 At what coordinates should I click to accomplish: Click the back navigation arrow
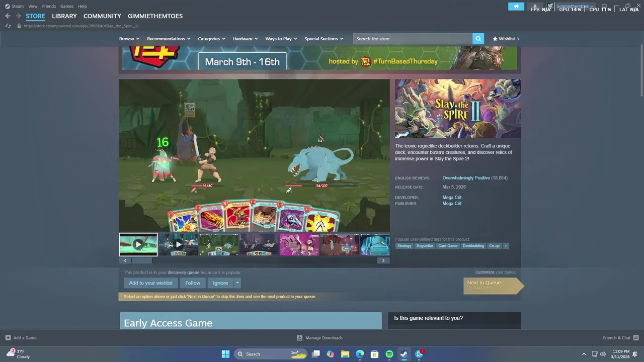pyautogui.click(x=8, y=16)
